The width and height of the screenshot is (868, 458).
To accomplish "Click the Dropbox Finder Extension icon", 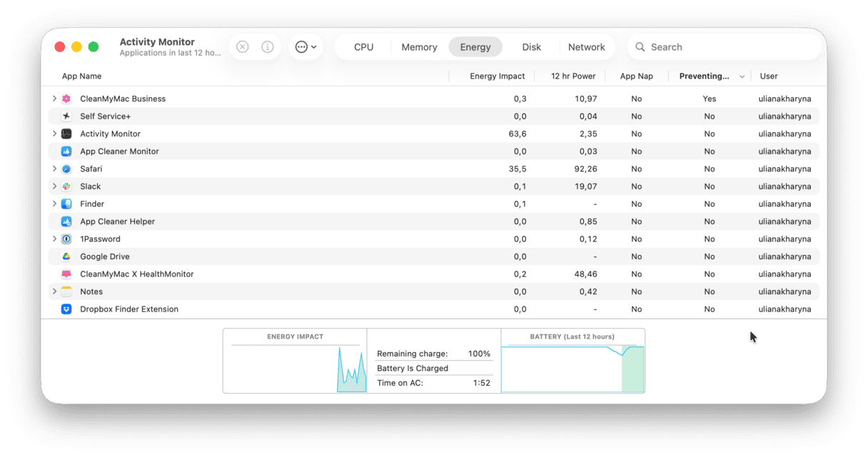I will 66,309.
